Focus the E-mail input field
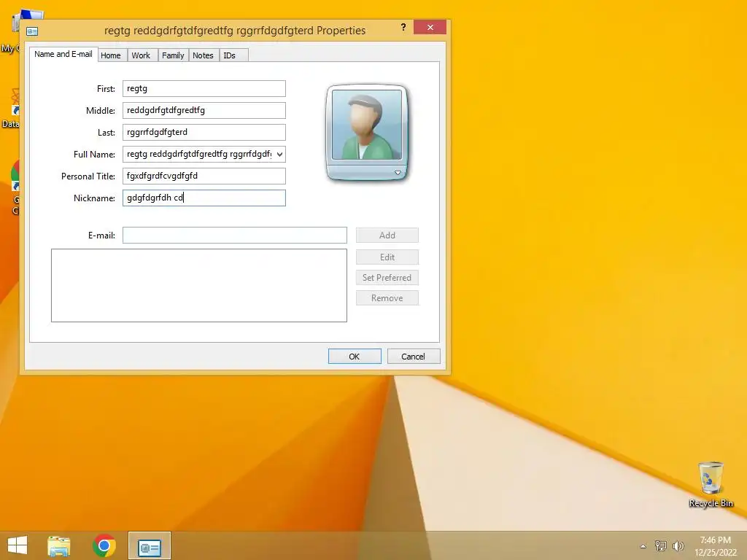 234,236
